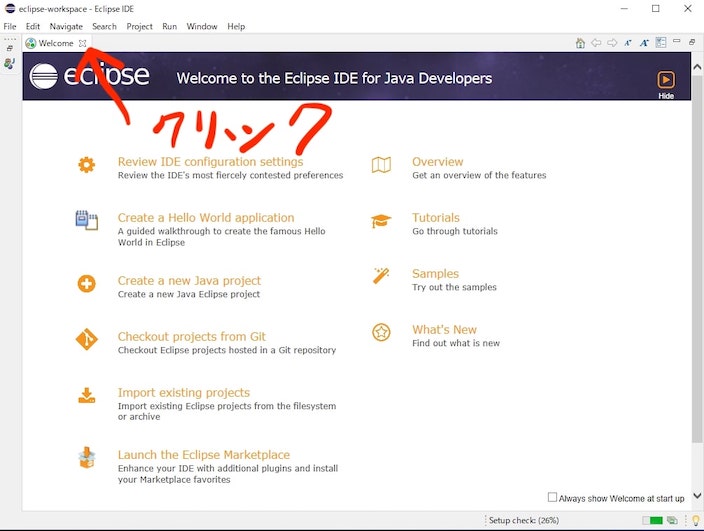Open Create a Hello World application link
This screenshot has height=531, width=704.
206,218
